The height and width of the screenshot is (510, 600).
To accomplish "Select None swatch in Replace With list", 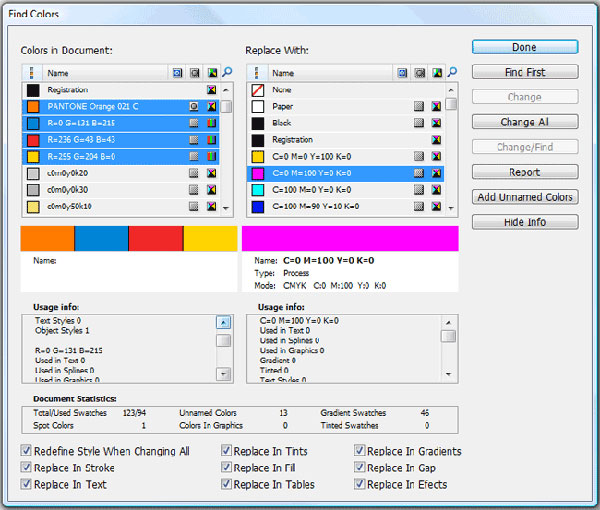I will click(x=258, y=90).
